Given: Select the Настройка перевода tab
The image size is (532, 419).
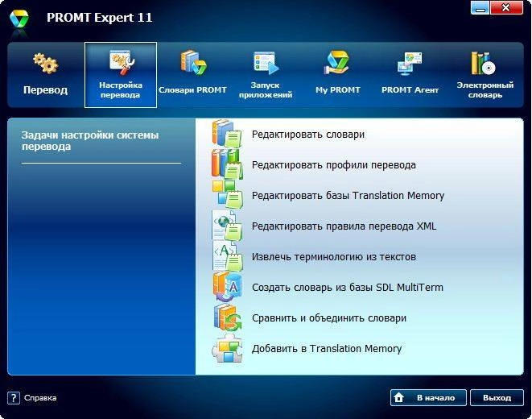Looking at the screenshot, I should [x=121, y=75].
